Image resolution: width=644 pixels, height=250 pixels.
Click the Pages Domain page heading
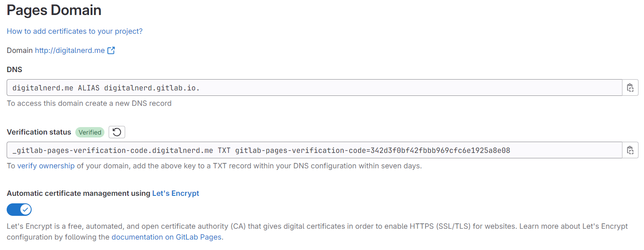[54, 10]
